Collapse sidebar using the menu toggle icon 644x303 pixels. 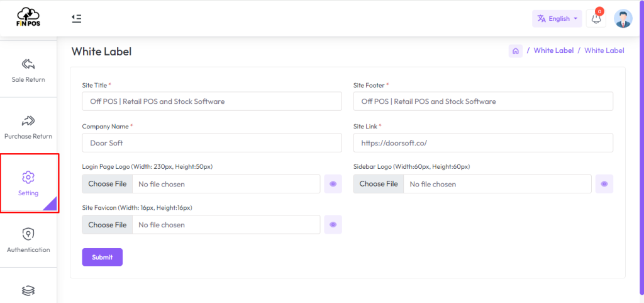pyautogui.click(x=76, y=18)
